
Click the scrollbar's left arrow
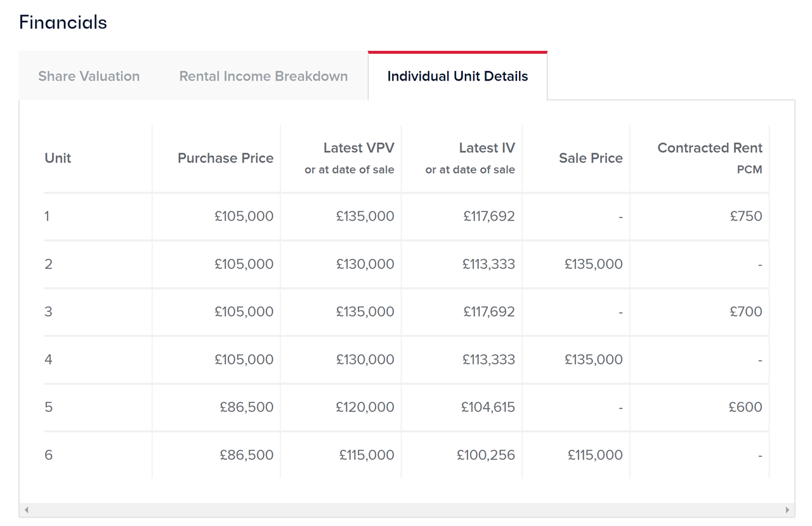click(x=26, y=510)
